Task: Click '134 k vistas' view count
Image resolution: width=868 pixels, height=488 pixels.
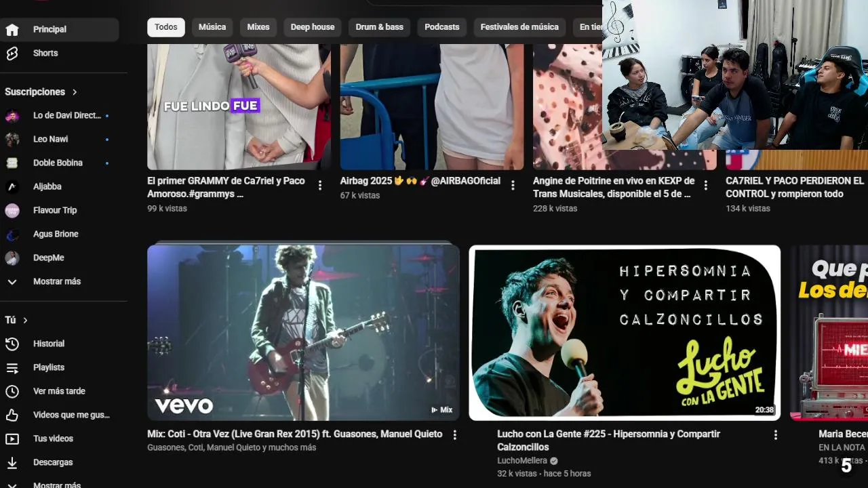Action: point(748,209)
